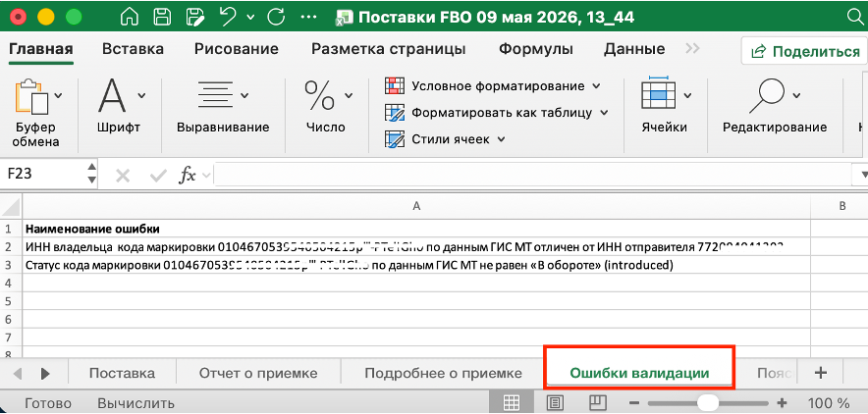Viewport: 868px width, 414px height.
Task: Add a new sheet with plus button
Action: [x=821, y=373]
